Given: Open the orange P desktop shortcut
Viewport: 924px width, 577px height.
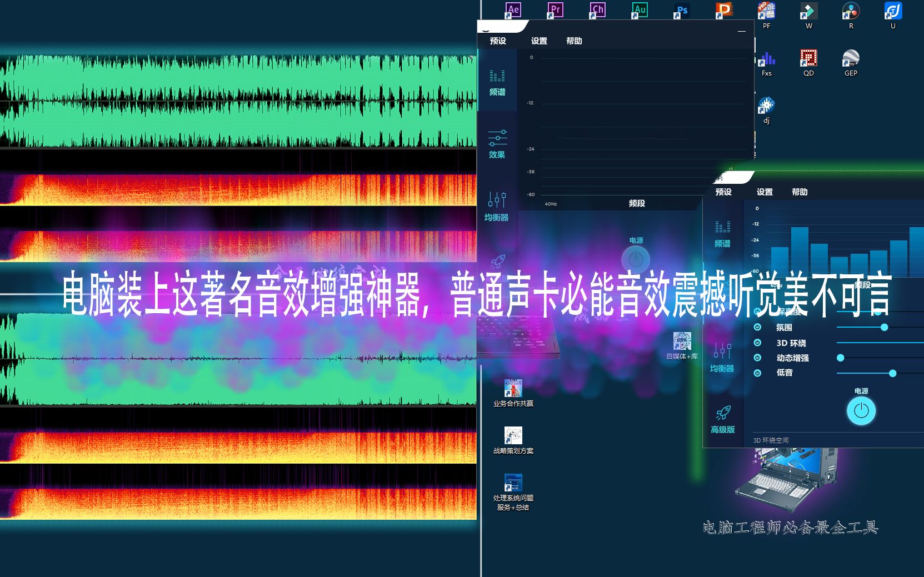Looking at the screenshot, I should click(x=724, y=10).
